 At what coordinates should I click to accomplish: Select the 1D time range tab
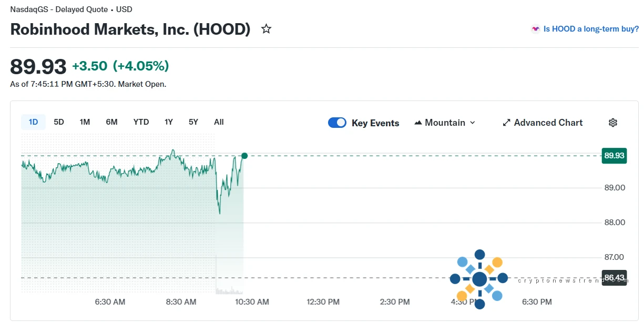pos(33,122)
